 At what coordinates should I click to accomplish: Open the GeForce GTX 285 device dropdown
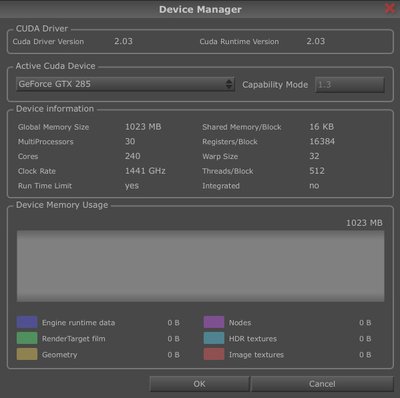click(125, 84)
